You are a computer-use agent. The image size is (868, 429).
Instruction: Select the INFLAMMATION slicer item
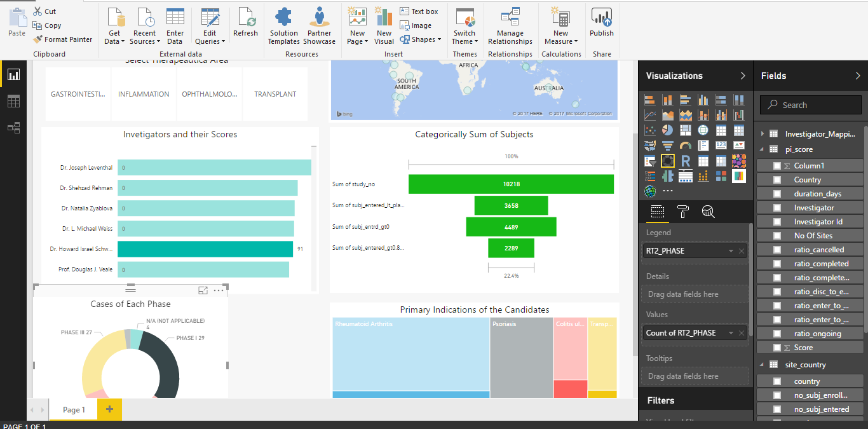coord(144,94)
